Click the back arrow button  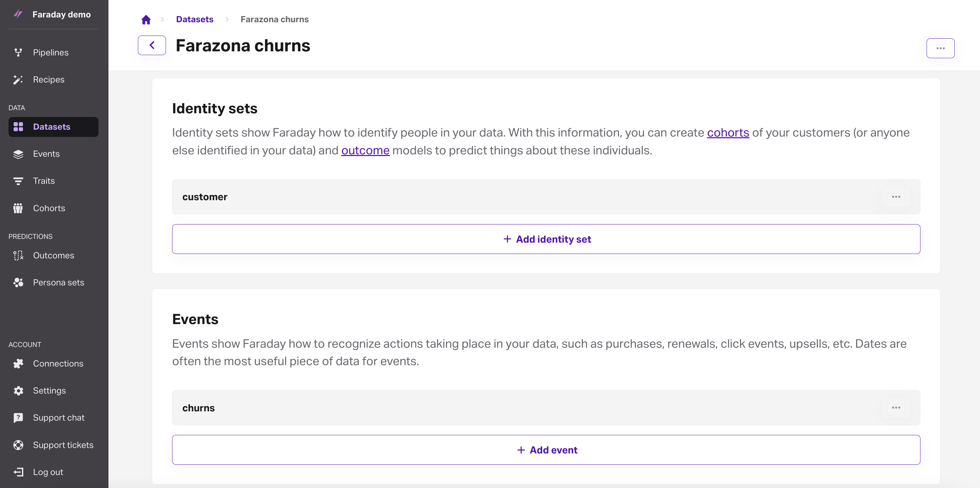152,45
